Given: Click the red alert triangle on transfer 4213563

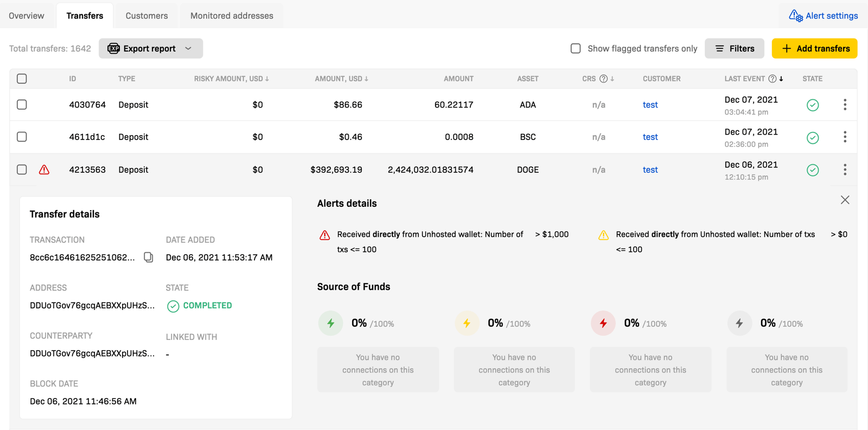Looking at the screenshot, I should [x=44, y=170].
